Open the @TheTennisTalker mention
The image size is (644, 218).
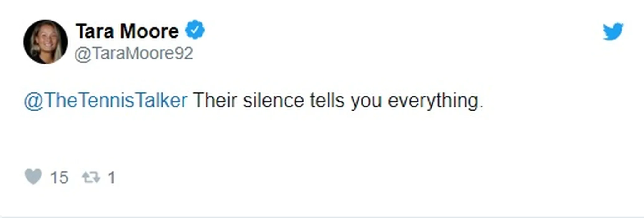(x=106, y=101)
